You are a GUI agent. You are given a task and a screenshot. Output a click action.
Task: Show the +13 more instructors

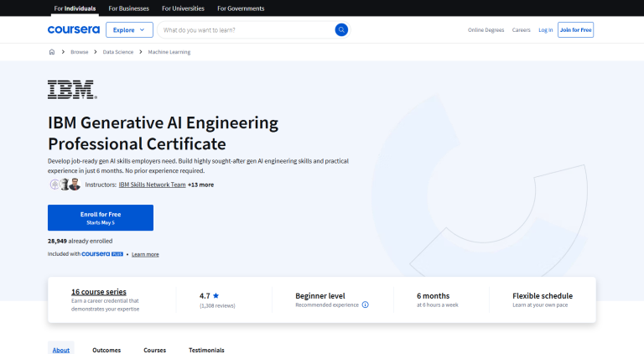[201, 185]
